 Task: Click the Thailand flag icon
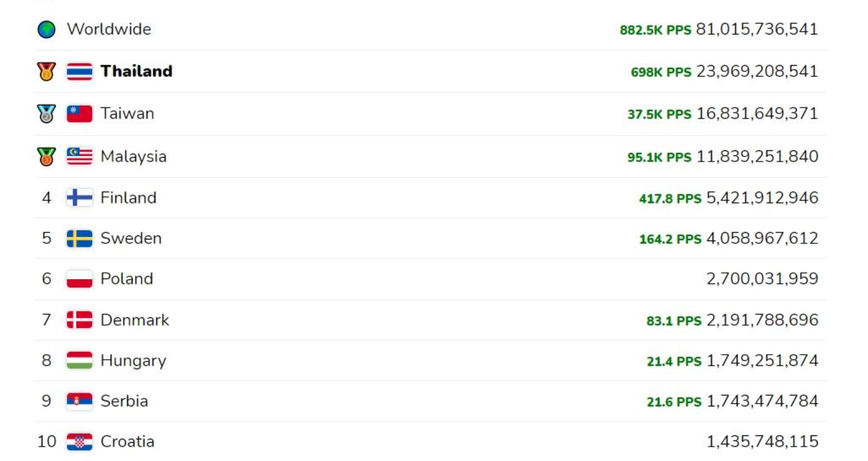point(80,72)
